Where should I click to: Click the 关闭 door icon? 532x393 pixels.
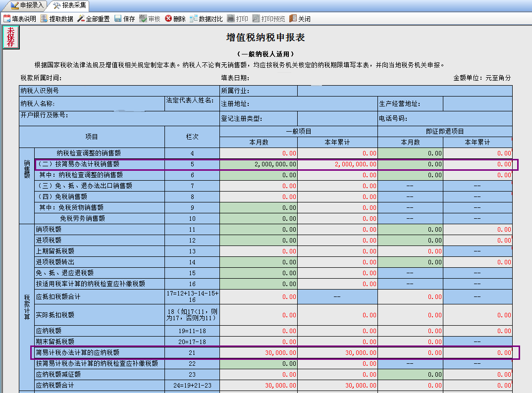coord(293,19)
